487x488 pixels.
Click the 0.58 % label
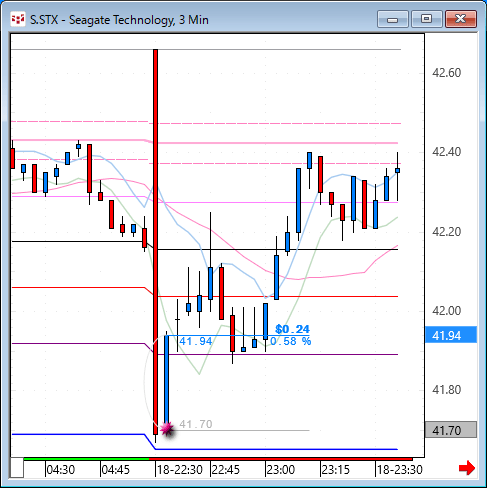(x=290, y=341)
